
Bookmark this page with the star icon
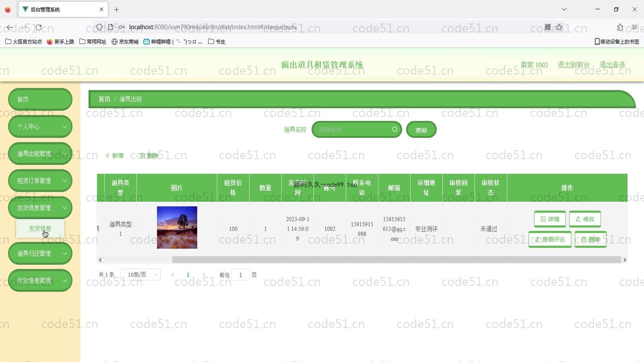click(x=559, y=27)
